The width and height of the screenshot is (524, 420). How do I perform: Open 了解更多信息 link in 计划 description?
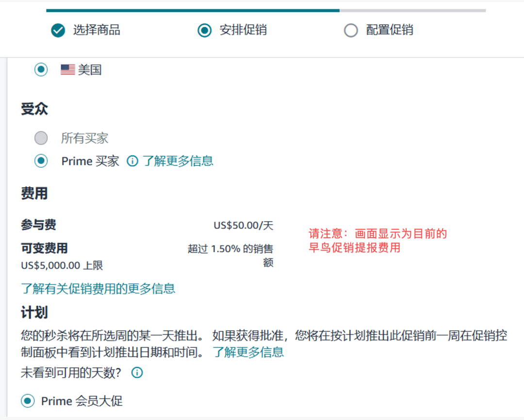[248, 352]
